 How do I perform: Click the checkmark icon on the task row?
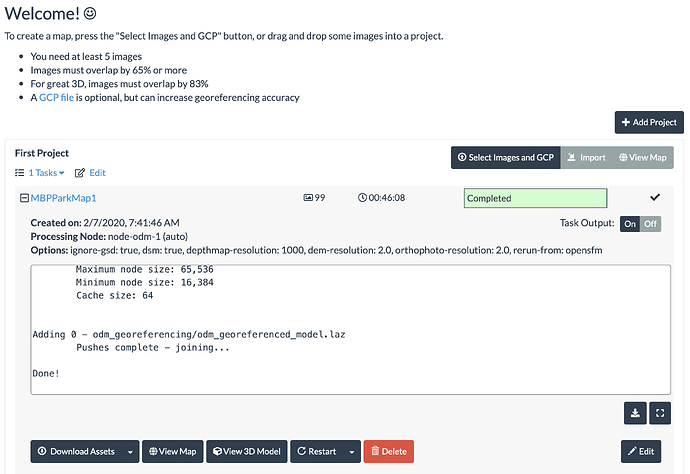coord(654,198)
